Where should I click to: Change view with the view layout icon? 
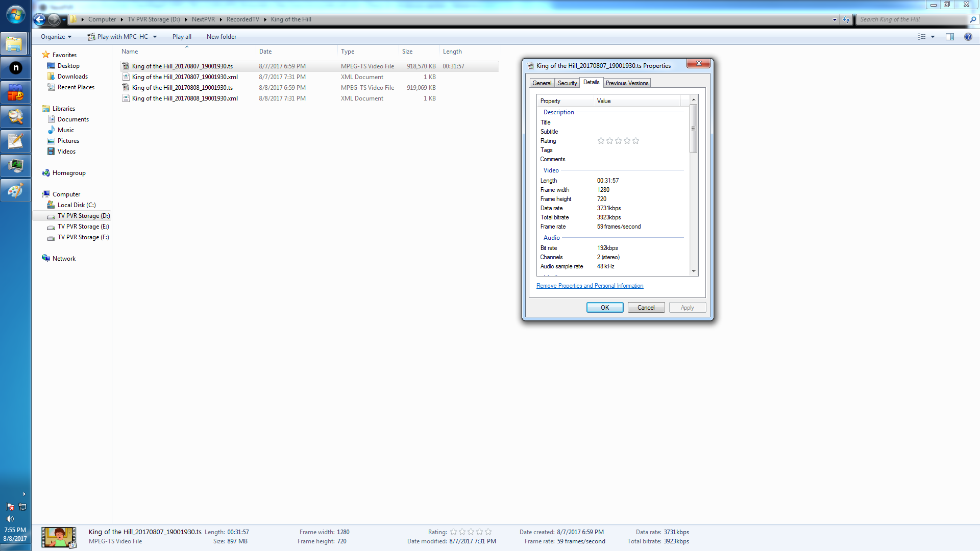922,37
